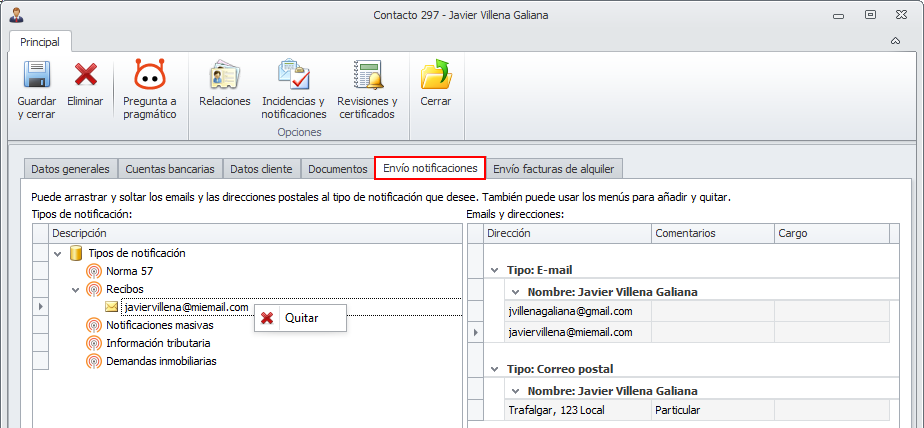Open Envío facturas de alquiler tab
The height and width of the screenshot is (428, 924).
553,169
